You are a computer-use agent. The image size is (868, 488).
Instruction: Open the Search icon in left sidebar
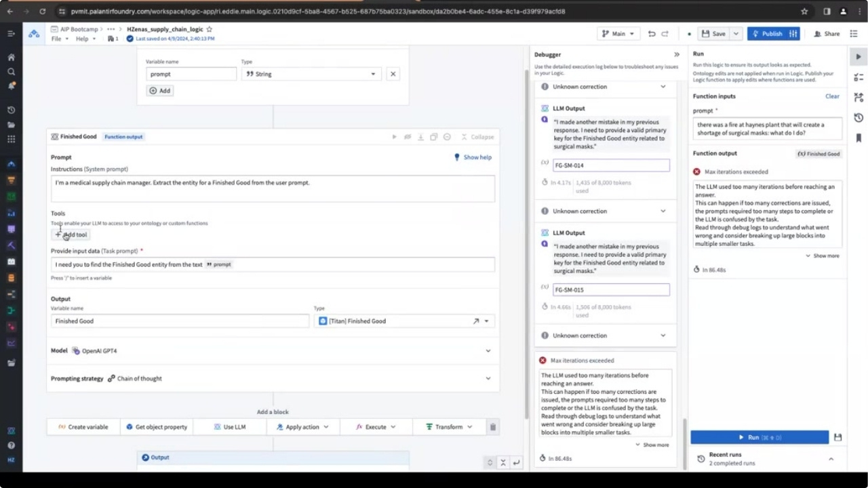click(11, 72)
